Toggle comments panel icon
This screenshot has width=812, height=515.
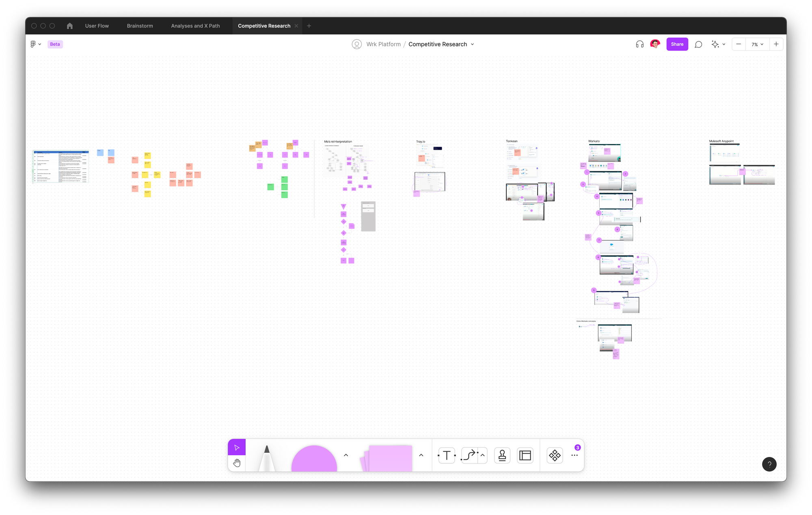pyautogui.click(x=698, y=44)
